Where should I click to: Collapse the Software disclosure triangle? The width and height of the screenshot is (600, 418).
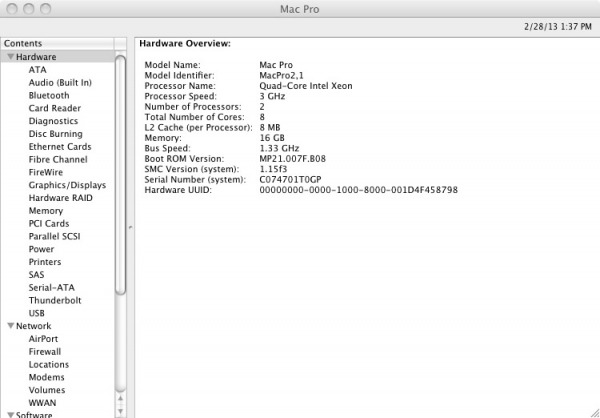(11, 415)
